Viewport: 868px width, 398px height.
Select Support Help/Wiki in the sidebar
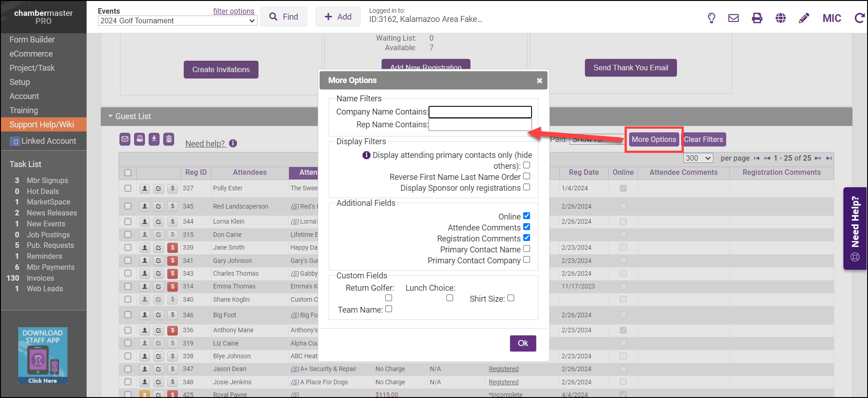point(41,125)
